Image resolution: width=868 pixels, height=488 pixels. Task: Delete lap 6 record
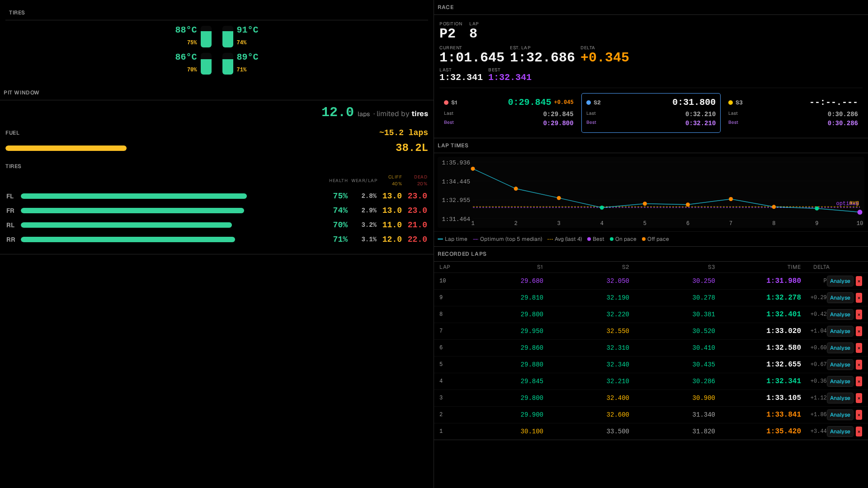point(859,348)
